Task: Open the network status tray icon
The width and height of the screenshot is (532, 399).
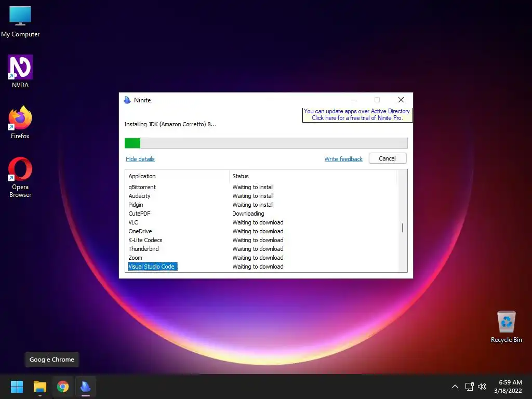Action: coord(470,387)
